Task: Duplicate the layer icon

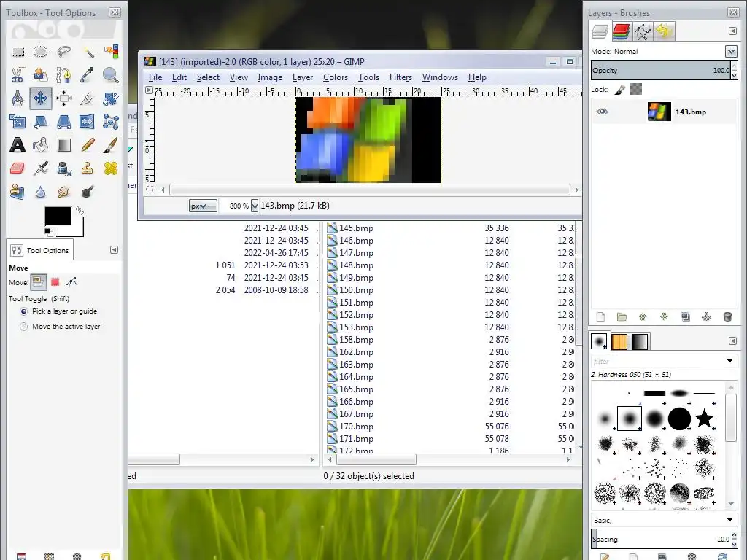Action: [685, 316]
